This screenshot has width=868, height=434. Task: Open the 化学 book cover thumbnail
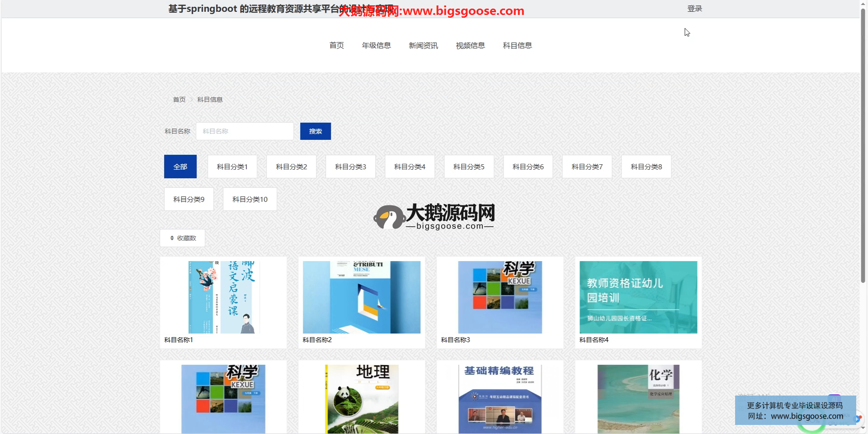tap(638, 399)
